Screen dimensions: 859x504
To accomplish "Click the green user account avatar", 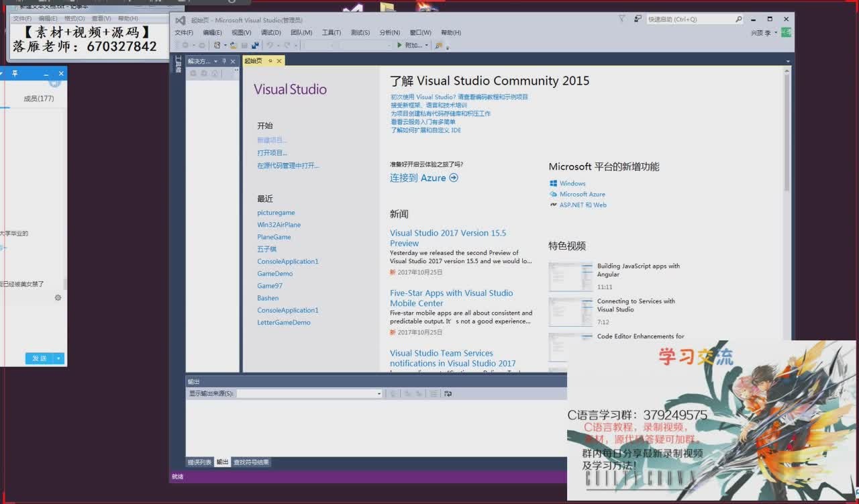I will 786,32.
